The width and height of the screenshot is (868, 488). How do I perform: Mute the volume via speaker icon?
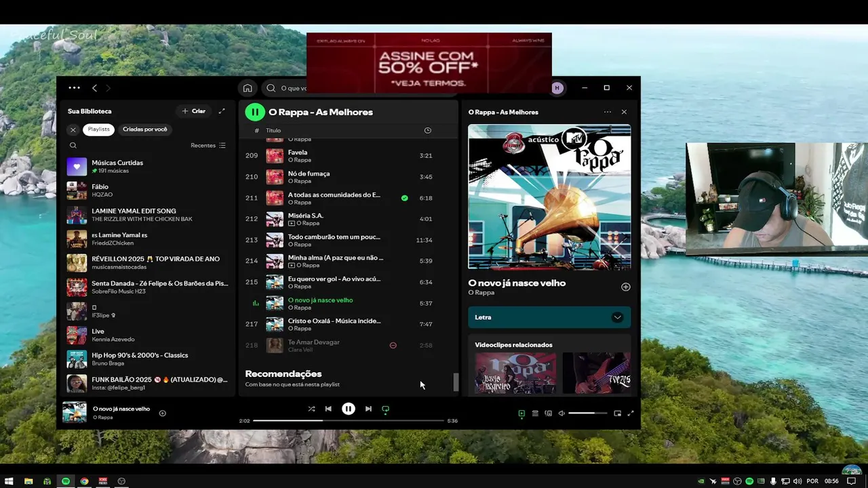click(x=561, y=413)
